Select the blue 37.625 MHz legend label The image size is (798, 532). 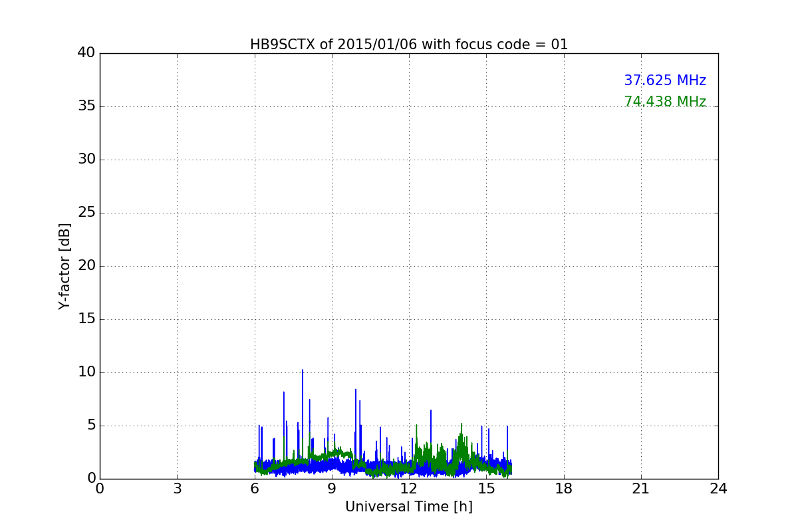[665, 80]
